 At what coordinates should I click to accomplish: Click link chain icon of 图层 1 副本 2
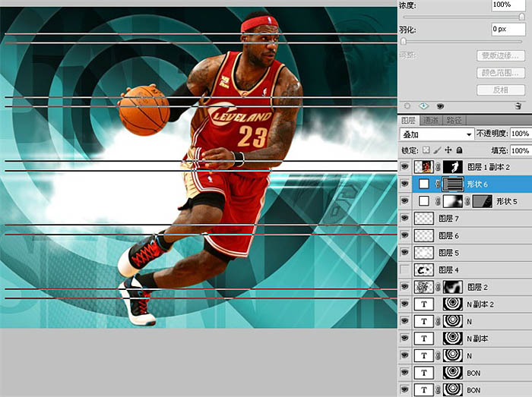[438, 167]
